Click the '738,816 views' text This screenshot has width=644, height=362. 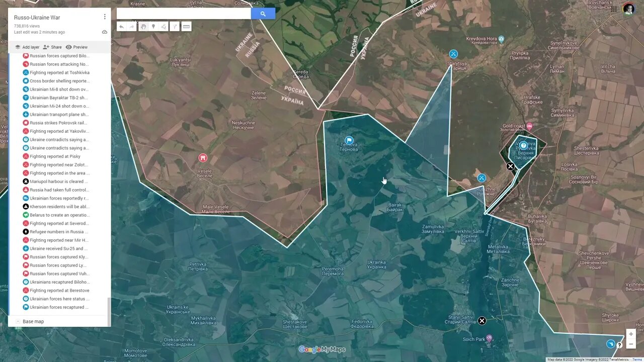(27, 26)
